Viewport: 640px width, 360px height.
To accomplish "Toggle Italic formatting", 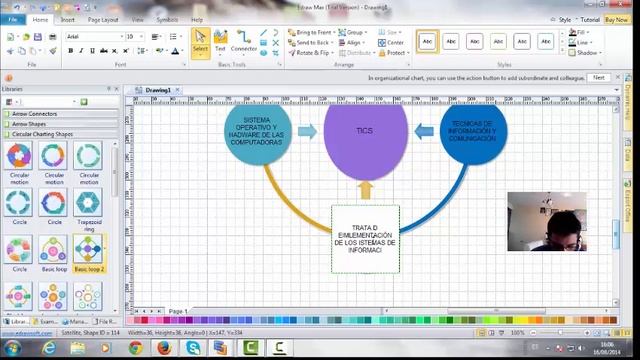I will pyautogui.click(x=81, y=51).
